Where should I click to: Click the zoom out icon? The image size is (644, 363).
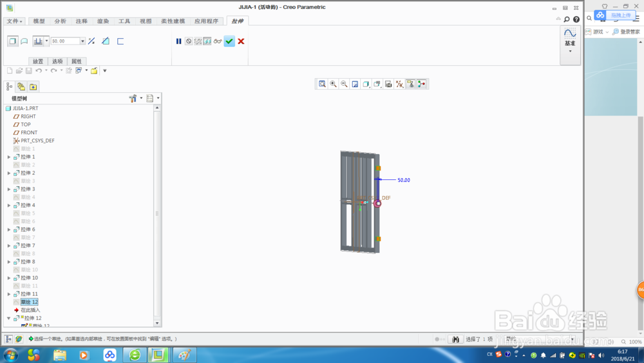point(344,84)
